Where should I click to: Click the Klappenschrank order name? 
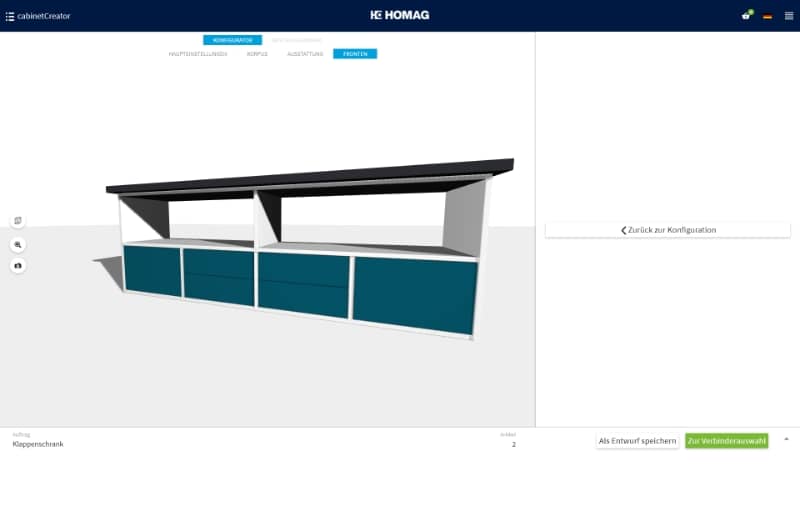pyautogui.click(x=38, y=444)
